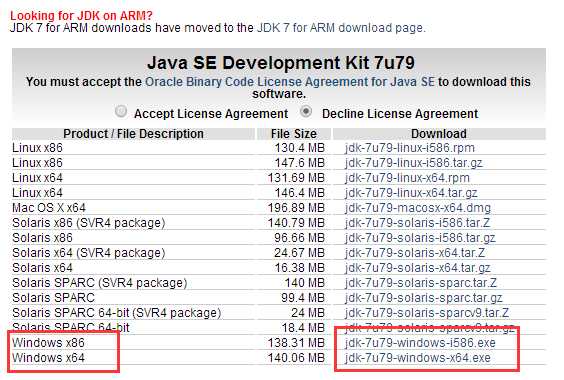Select the Accept License Agreement radio button
The image size is (564, 380).
121,111
